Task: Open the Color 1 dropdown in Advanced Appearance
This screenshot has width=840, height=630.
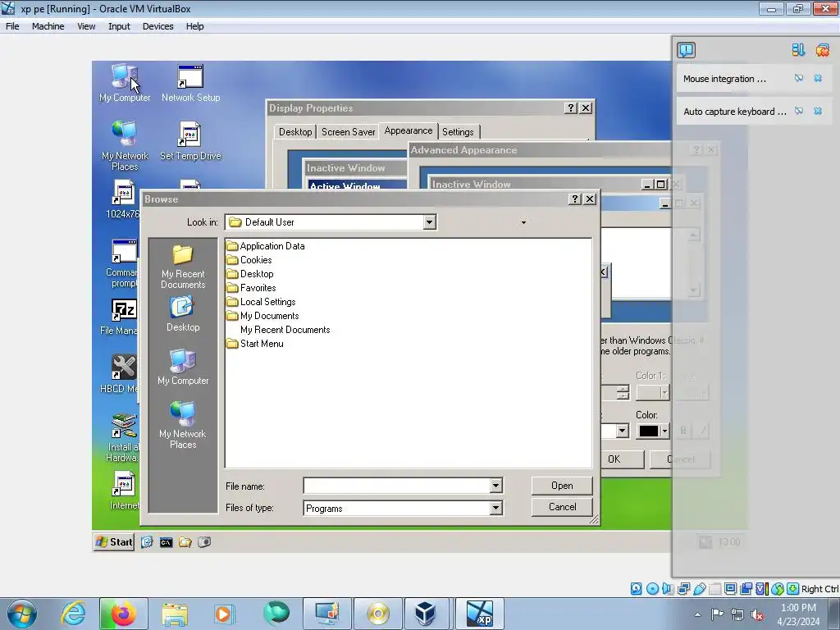Action: point(664,393)
